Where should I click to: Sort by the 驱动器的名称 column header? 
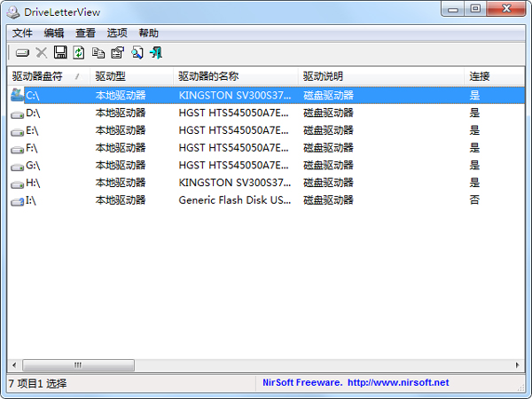[x=236, y=76]
